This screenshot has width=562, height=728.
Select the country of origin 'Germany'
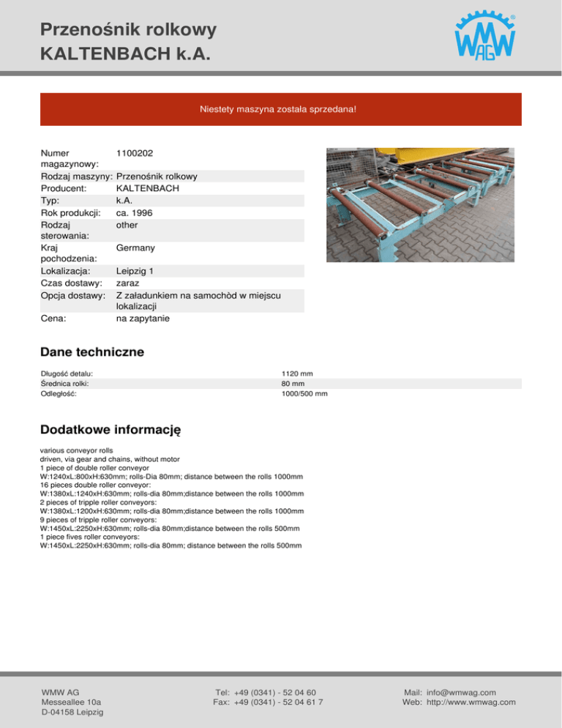[x=136, y=248]
